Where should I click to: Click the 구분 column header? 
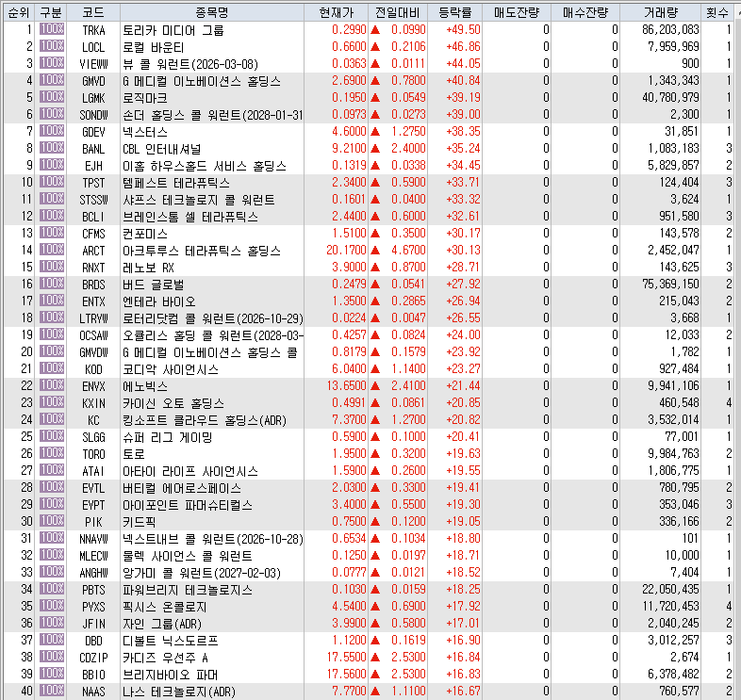point(51,13)
